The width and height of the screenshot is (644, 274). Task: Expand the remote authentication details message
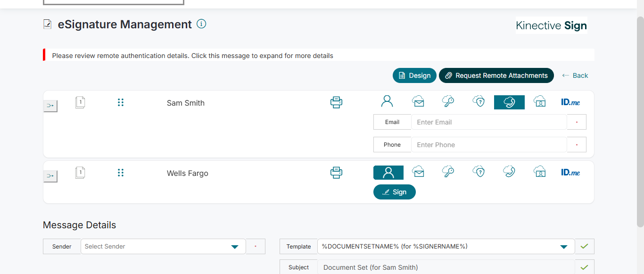click(x=319, y=56)
